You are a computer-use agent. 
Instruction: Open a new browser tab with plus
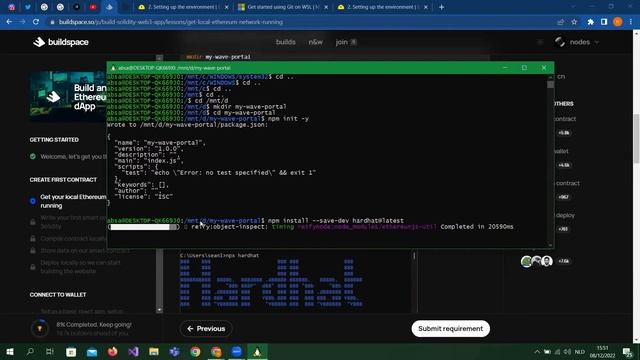click(442, 7)
